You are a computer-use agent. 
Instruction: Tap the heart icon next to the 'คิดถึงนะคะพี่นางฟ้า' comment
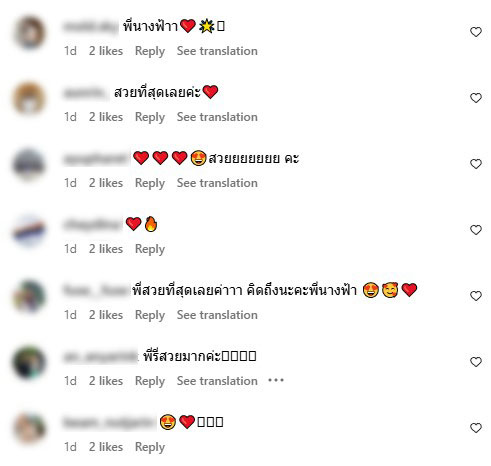(476, 296)
